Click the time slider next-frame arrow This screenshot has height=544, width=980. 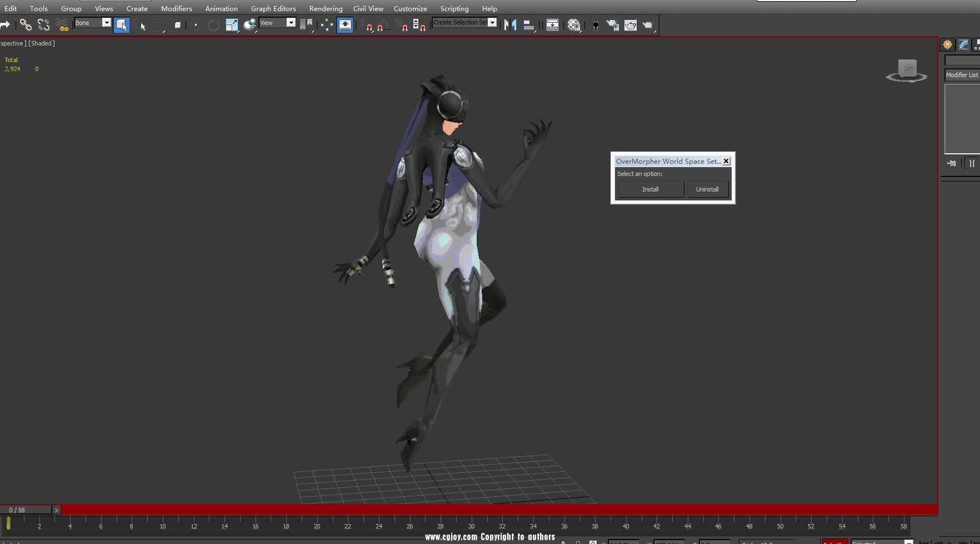pyautogui.click(x=56, y=510)
